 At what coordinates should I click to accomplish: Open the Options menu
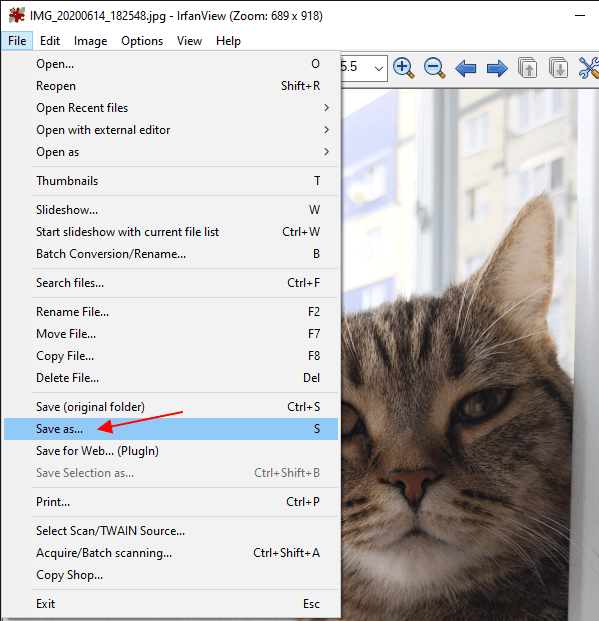pyautogui.click(x=142, y=41)
